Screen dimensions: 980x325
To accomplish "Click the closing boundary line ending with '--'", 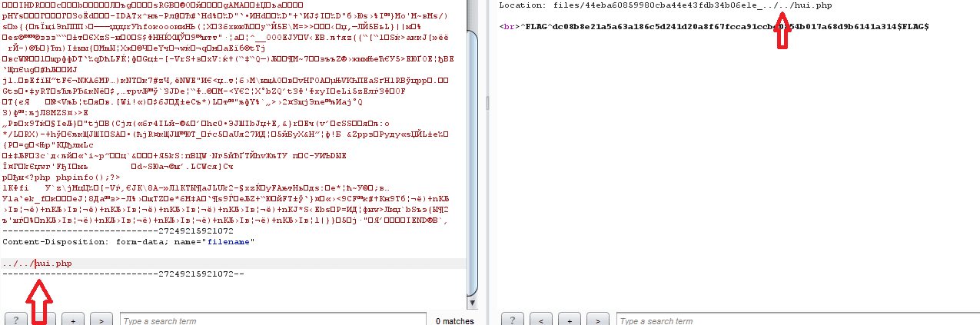I will coord(124,274).
